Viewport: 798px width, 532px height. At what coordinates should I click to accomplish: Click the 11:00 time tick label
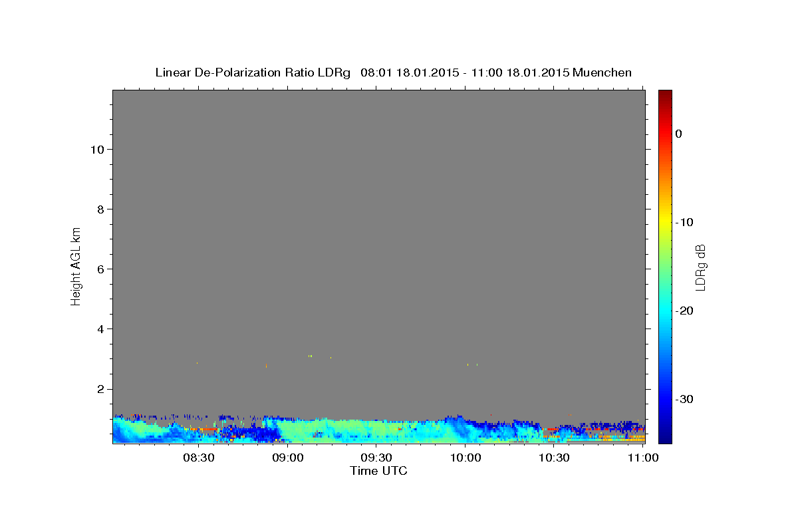click(643, 458)
